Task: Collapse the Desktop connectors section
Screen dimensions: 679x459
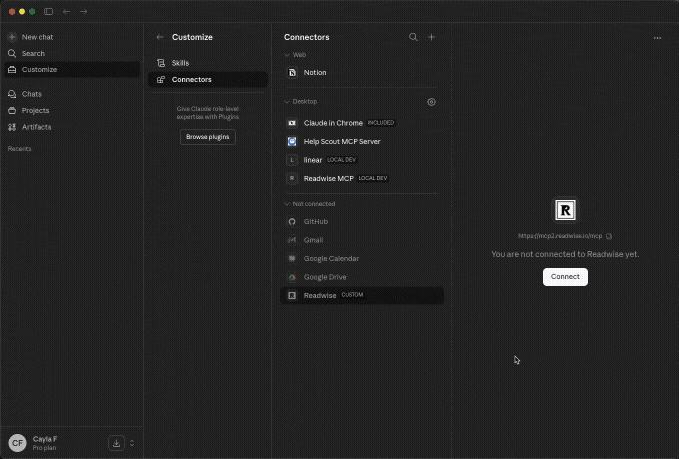Action: pyautogui.click(x=287, y=102)
